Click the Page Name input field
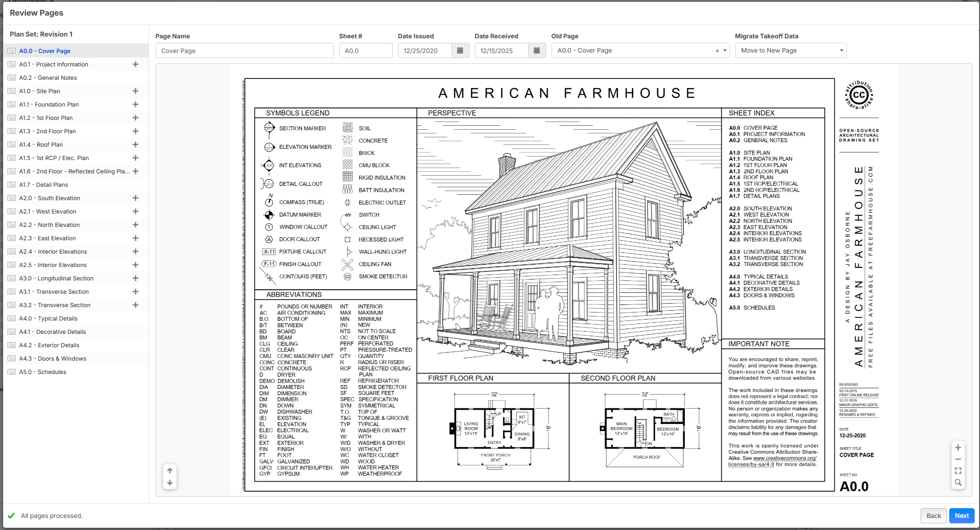This screenshot has height=530, width=980. click(244, 51)
